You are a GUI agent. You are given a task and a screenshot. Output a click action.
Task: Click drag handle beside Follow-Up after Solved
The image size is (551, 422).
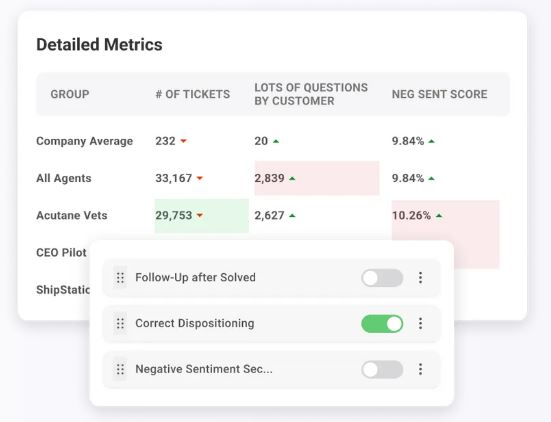click(x=120, y=278)
